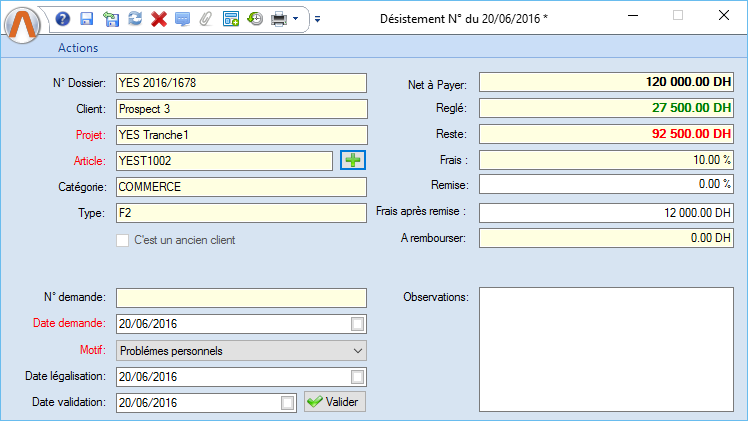Image resolution: width=748 pixels, height=421 pixels.
Task: Toggle the checkbox in the Date légalisation field
Action: [357, 377]
